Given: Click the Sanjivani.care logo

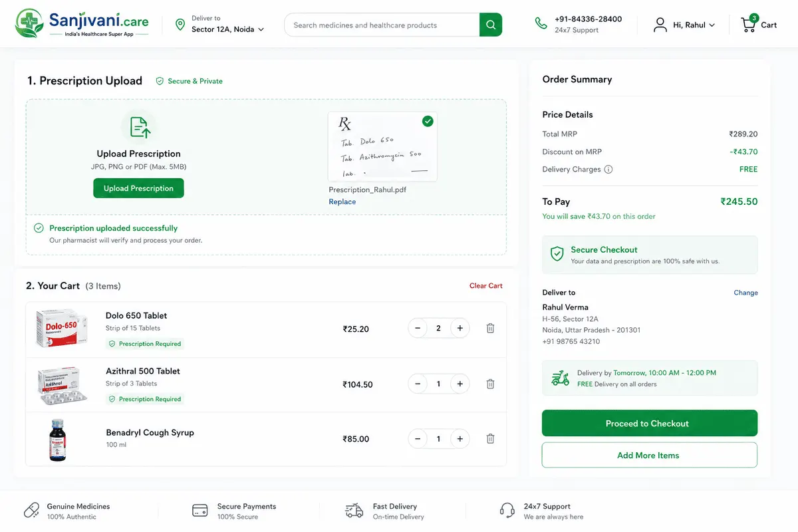Looking at the screenshot, I should point(82,23).
